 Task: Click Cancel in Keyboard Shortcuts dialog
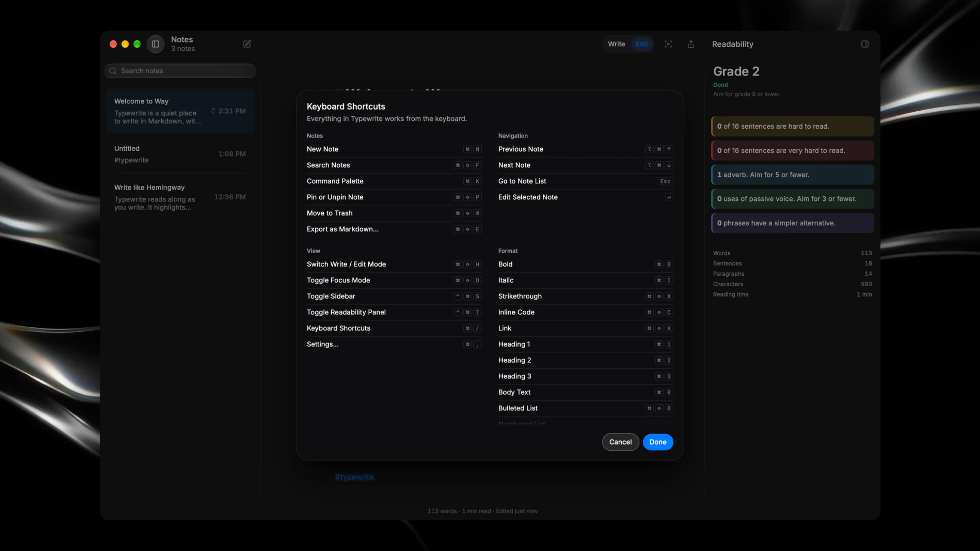pyautogui.click(x=620, y=442)
